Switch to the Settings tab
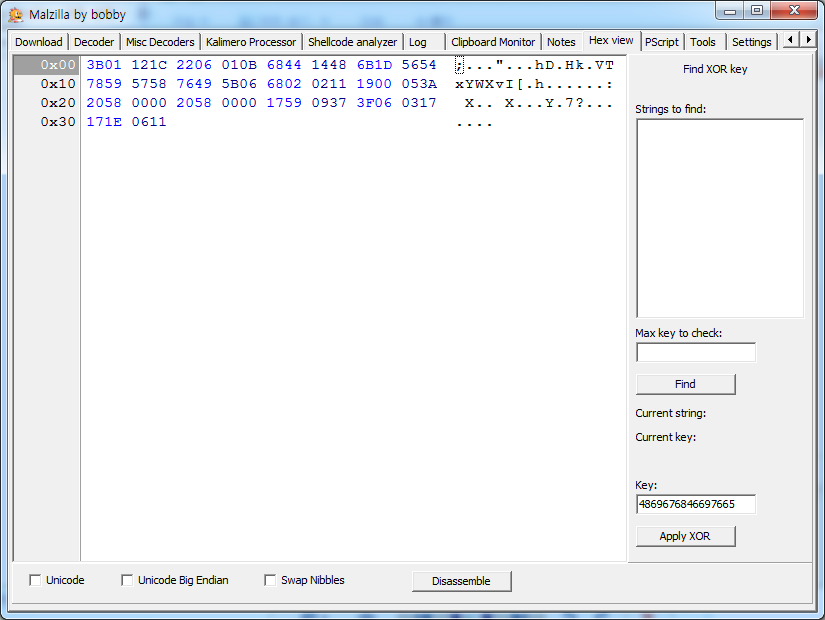The height and width of the screenshot is (620, 825). [x=751, y=42]
